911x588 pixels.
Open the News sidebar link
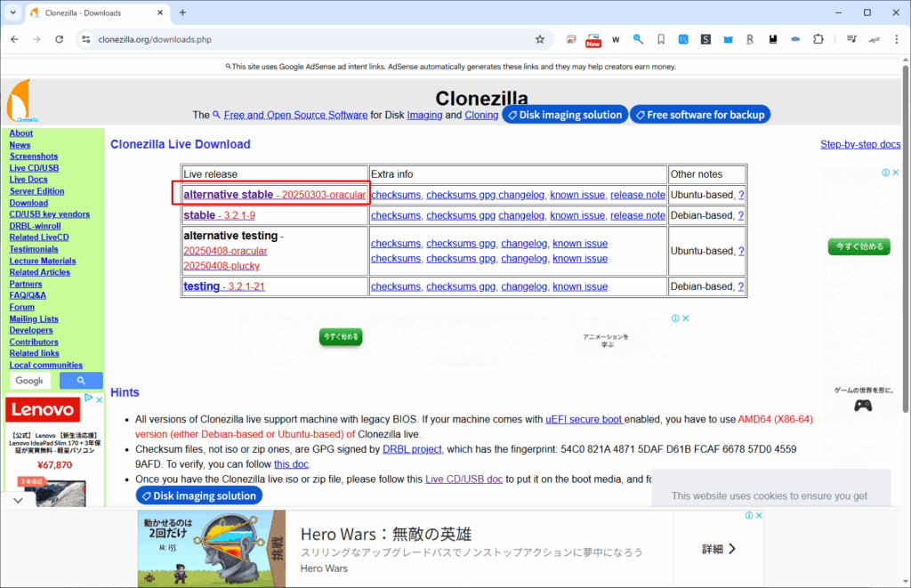coord(20,145)
